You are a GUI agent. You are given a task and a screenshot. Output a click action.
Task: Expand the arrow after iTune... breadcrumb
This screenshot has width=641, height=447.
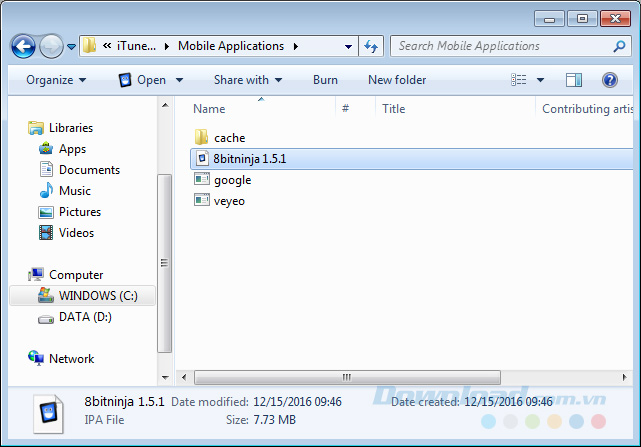[167, 46]
